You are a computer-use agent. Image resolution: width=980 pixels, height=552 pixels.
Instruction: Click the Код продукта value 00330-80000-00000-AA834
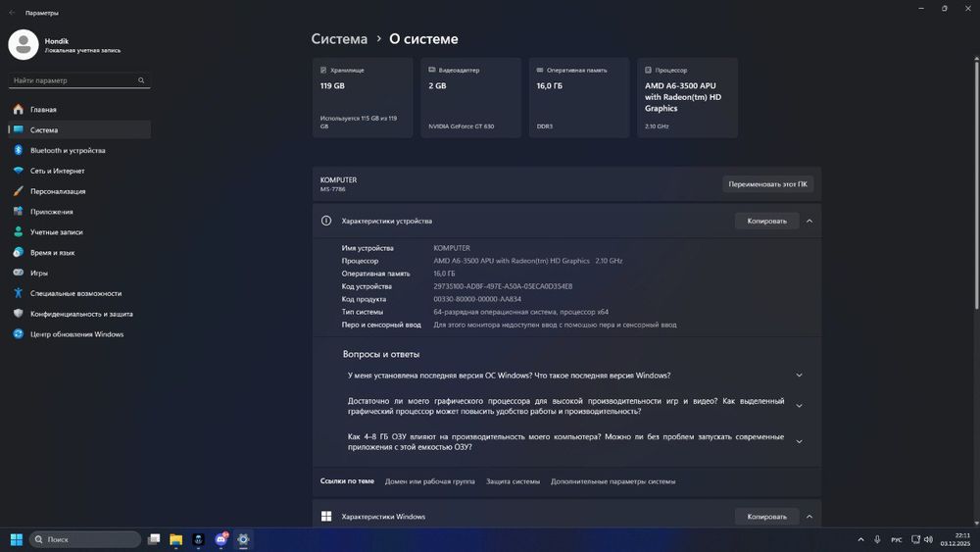(477, 299)
